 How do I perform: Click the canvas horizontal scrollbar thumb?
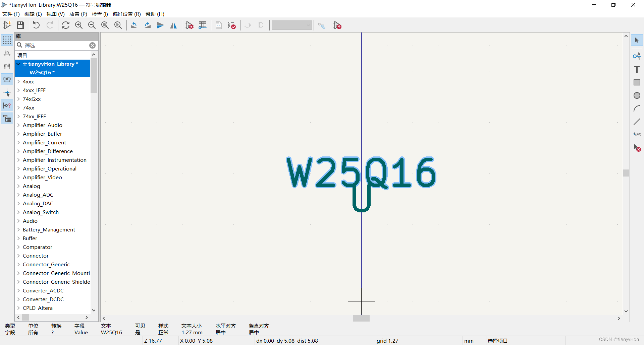click(x=361, y=318)
